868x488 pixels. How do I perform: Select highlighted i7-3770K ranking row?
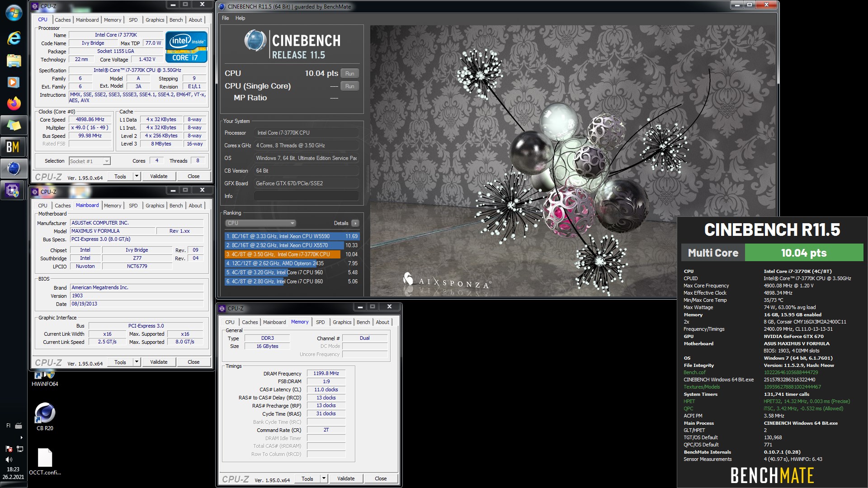click(292, 254)
